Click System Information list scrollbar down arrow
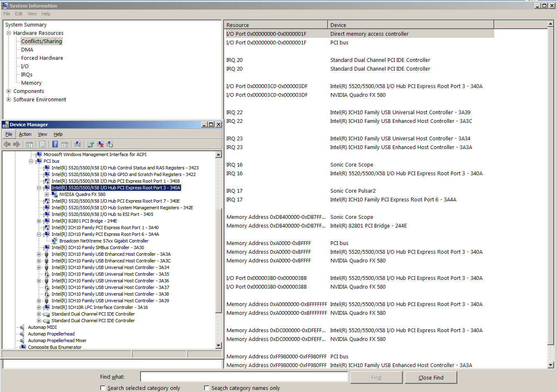557x392 pixels. [551, 365]
